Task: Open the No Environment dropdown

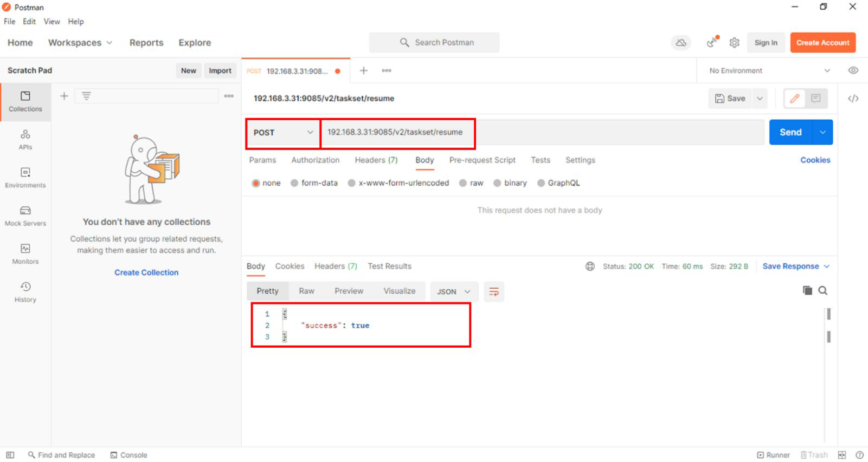Action: (769, 70)
